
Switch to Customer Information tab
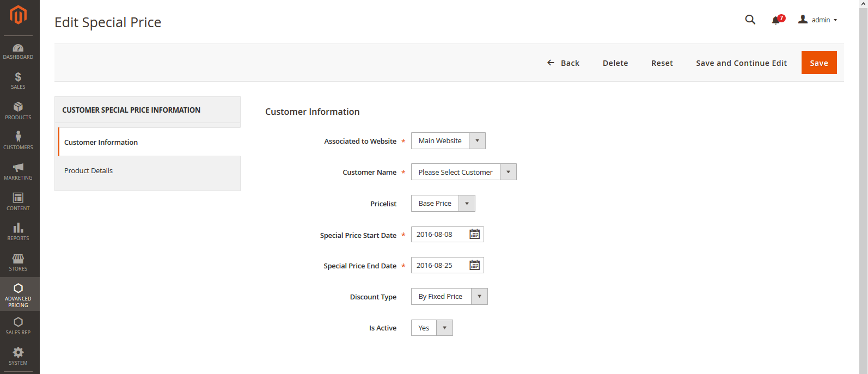(x=149, y=142)
